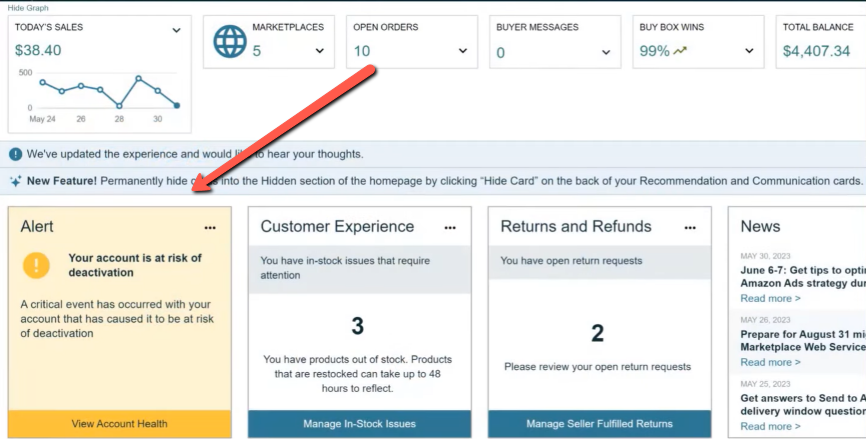Open Returns and Refunds card three-dot menu
The width and height of the screenshot is (866, 439).
tap(690, 227)
